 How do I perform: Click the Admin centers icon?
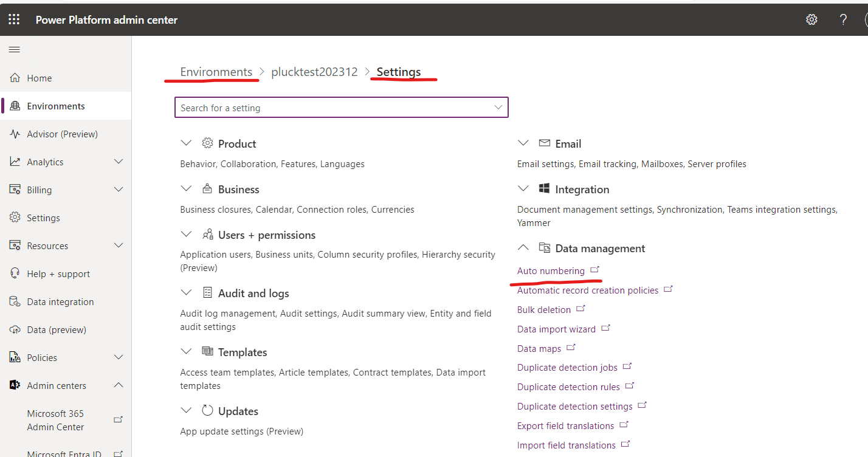[15, 385]
